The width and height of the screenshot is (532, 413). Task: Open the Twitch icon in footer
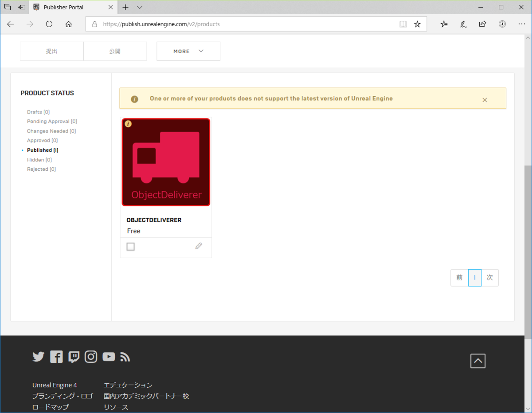click(x=74, y=357)
